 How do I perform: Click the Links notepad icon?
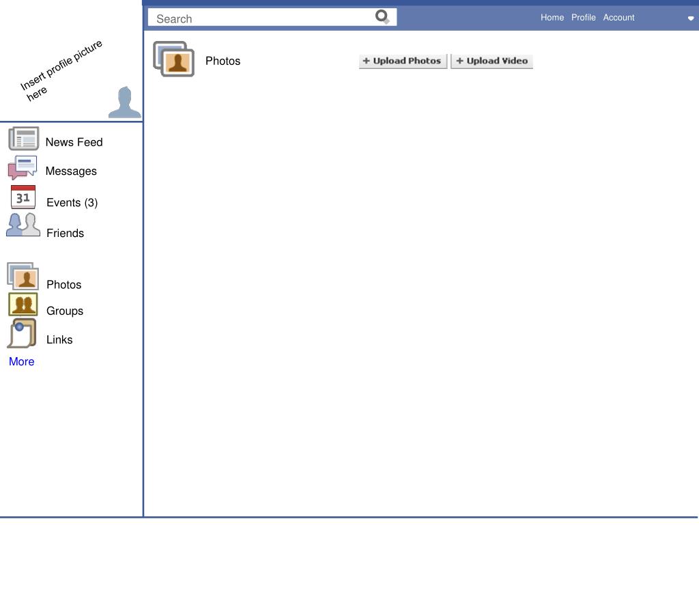pos(22,333)
